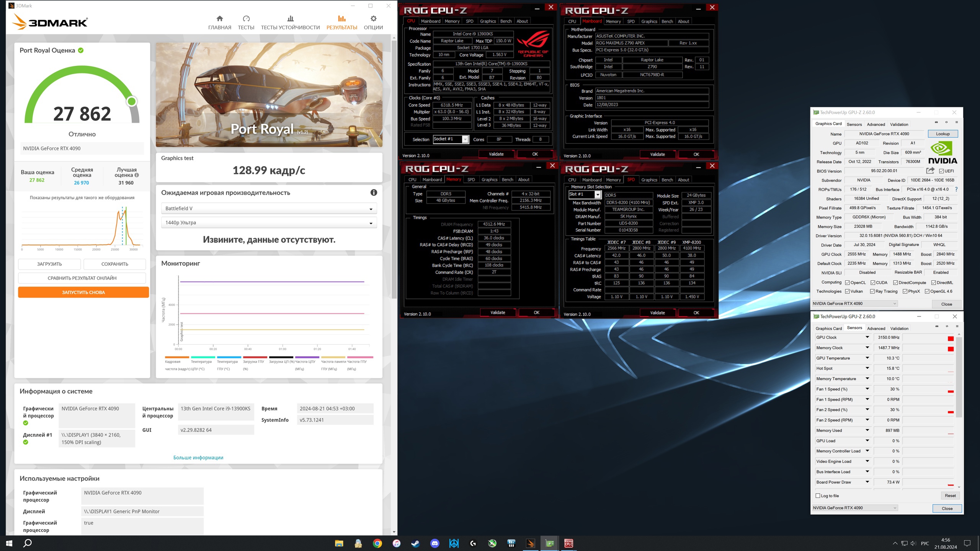Open File Explorer from taskbar
The image size is (980, 551).
pos(339,543)
